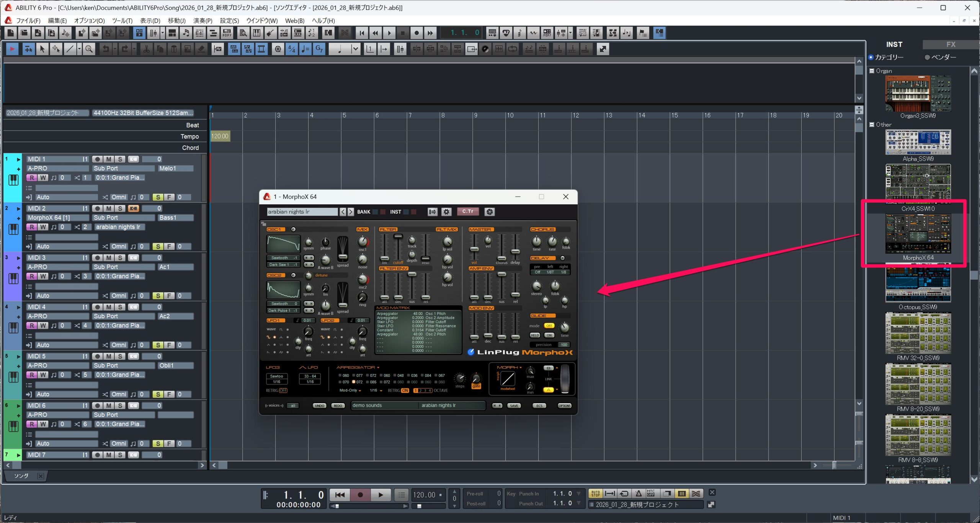
Task: Select the ベンダー radio button
Action: pos(927,57)
